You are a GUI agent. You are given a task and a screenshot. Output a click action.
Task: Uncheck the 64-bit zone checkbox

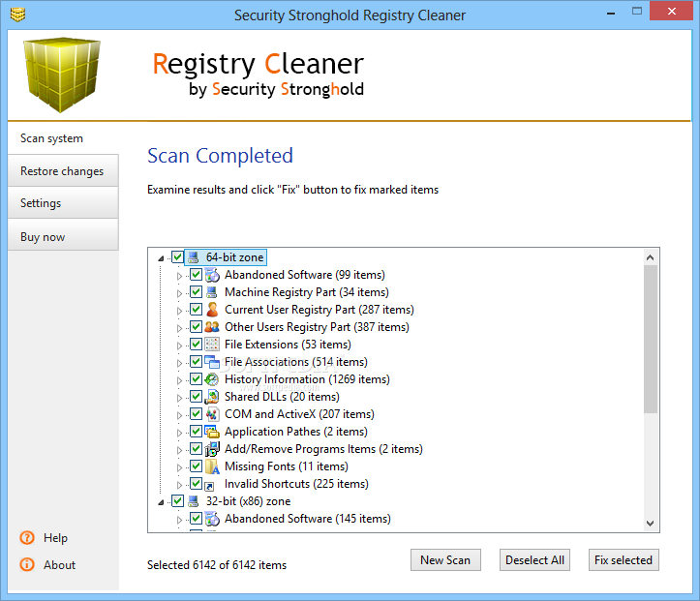tap(178, 257)
